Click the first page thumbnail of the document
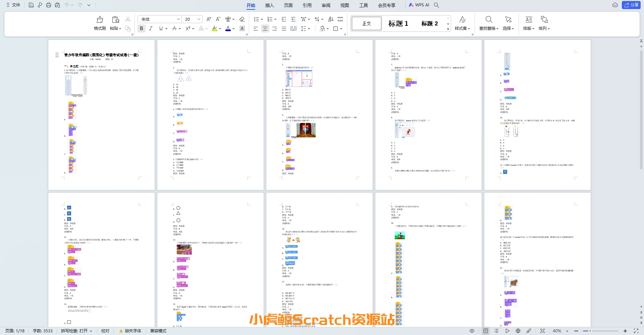 click(x=101, y=115)
